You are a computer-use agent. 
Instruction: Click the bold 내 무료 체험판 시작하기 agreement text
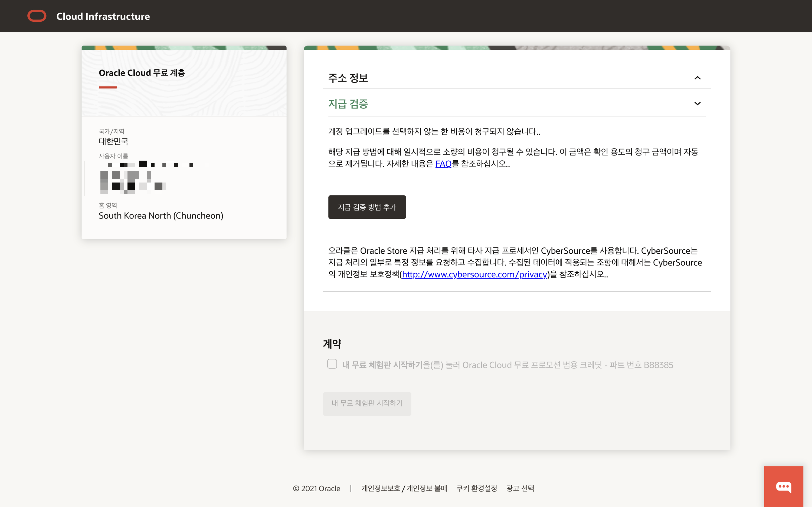(x=382, y=365)
